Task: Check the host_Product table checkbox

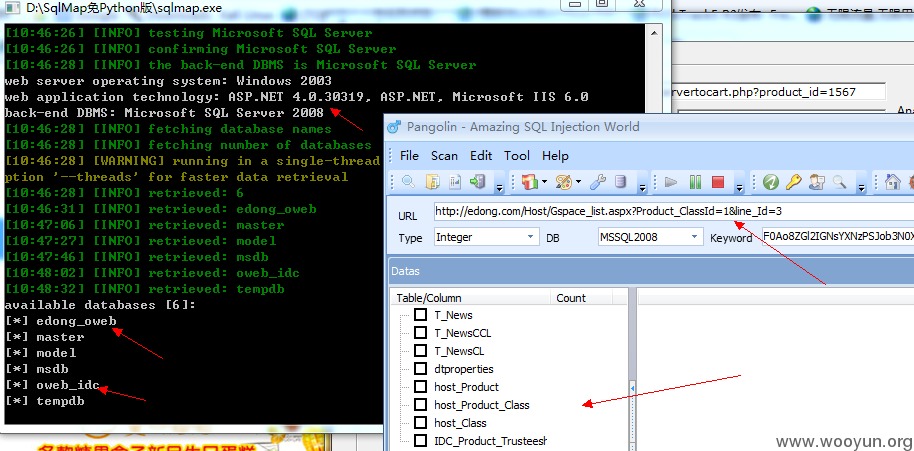Action: pyautogui.click(x=420, y=387)
